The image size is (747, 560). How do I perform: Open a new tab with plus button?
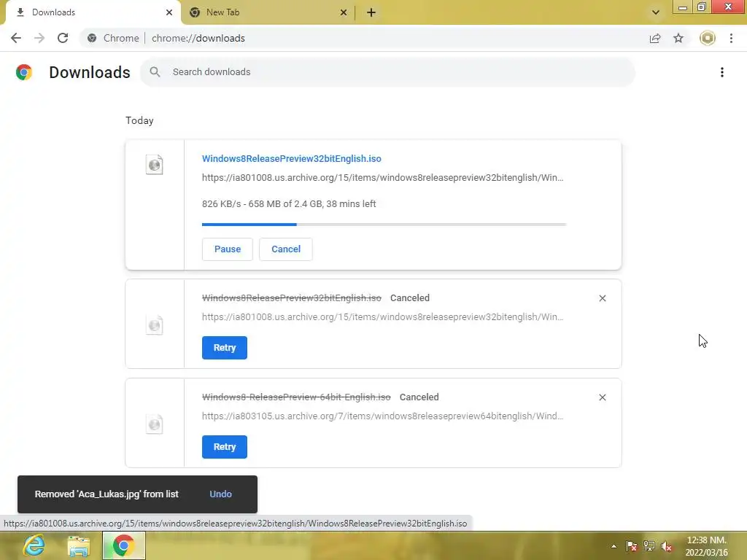[371, 12]
